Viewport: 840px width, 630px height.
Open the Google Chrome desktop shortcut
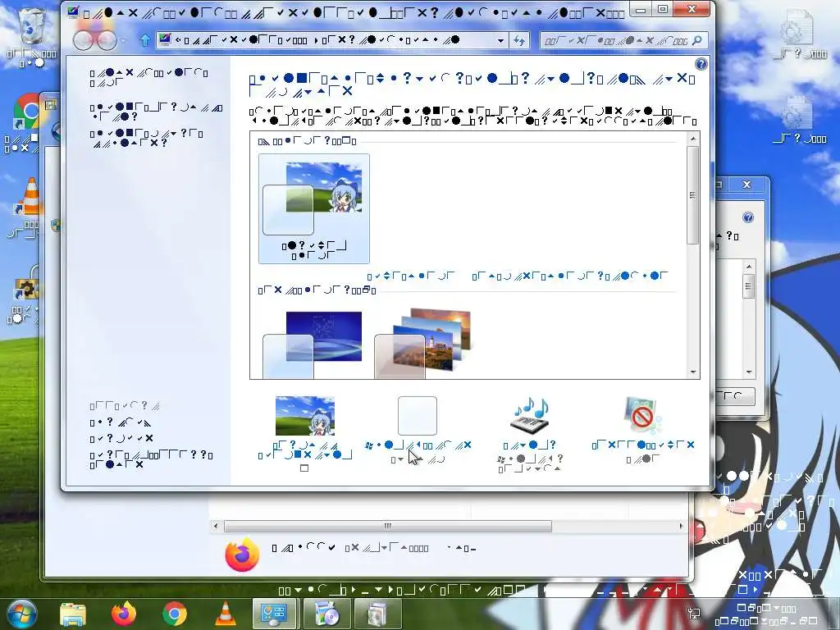pos(27,123)
